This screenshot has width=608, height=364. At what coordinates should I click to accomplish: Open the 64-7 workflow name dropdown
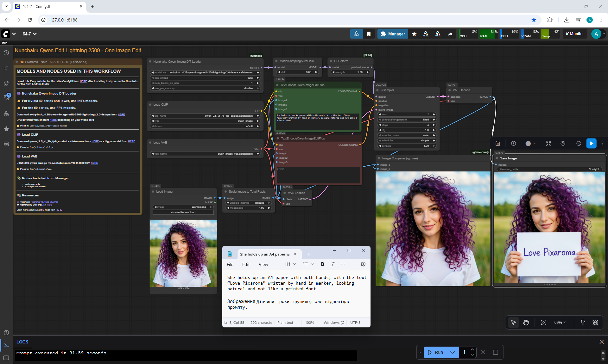(x=29, y=34)
